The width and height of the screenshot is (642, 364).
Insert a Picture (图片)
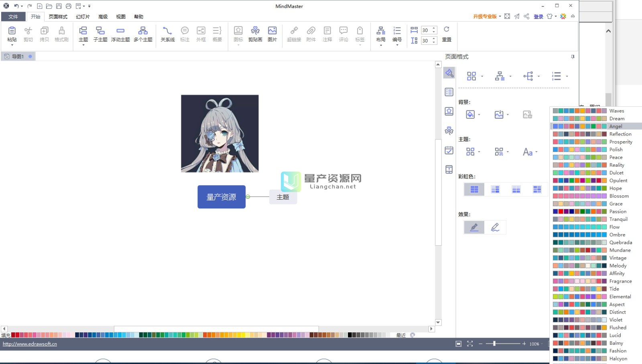coord(272,31)
